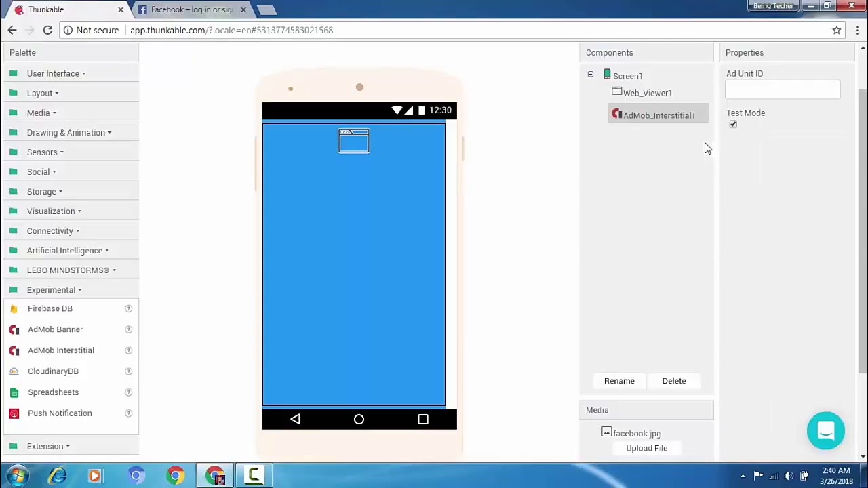The height and width of the screenshot is (488, 868).
Task: Tap the phone preview recent apps button
Action: coord(423,420)
